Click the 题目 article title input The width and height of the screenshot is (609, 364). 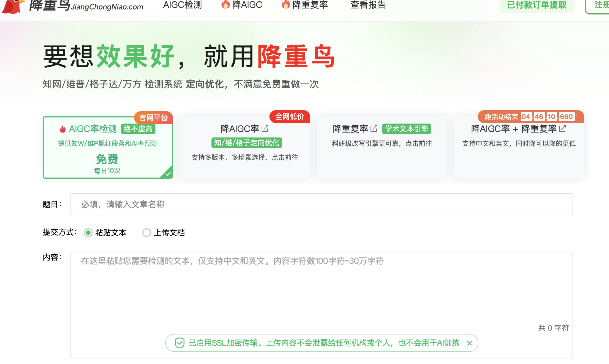pos(321,204)
